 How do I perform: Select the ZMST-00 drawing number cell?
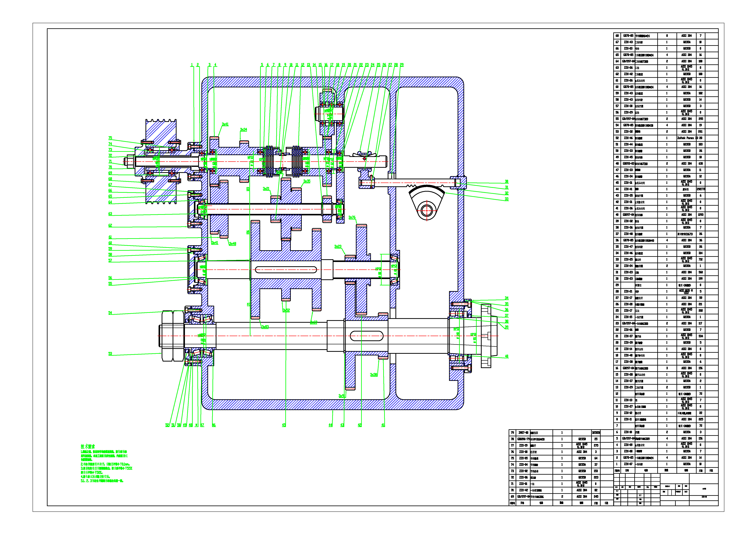(523, 433)
